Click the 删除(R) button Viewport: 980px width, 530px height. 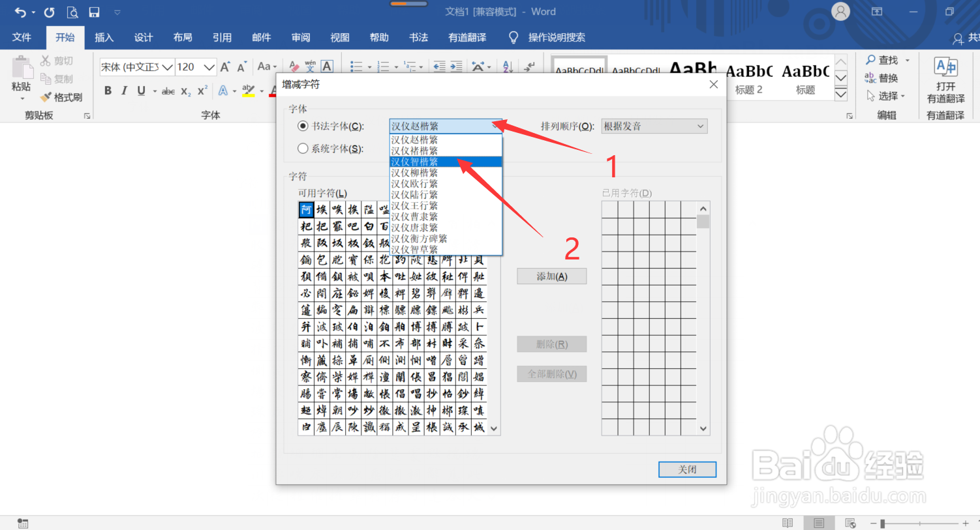(x=552, y=344)
